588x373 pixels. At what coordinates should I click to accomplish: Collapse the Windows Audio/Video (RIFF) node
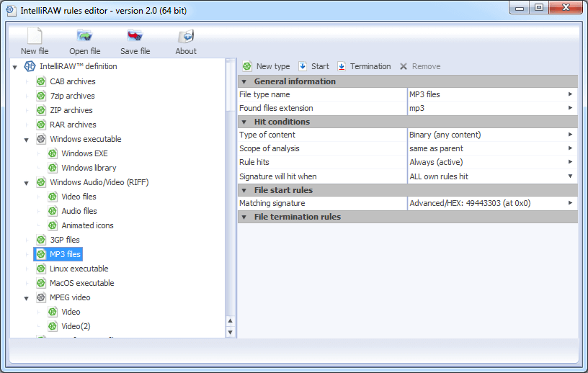26,183
